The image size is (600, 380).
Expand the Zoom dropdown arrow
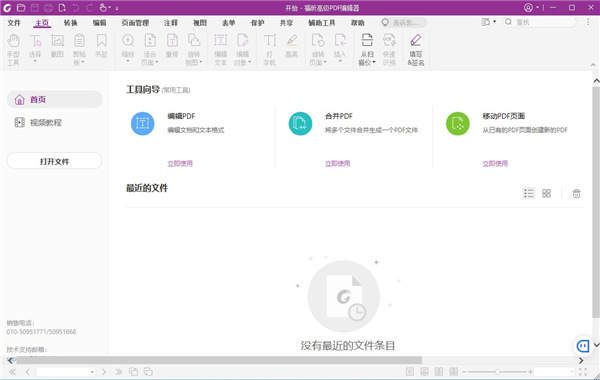click(x=128, y=61)
